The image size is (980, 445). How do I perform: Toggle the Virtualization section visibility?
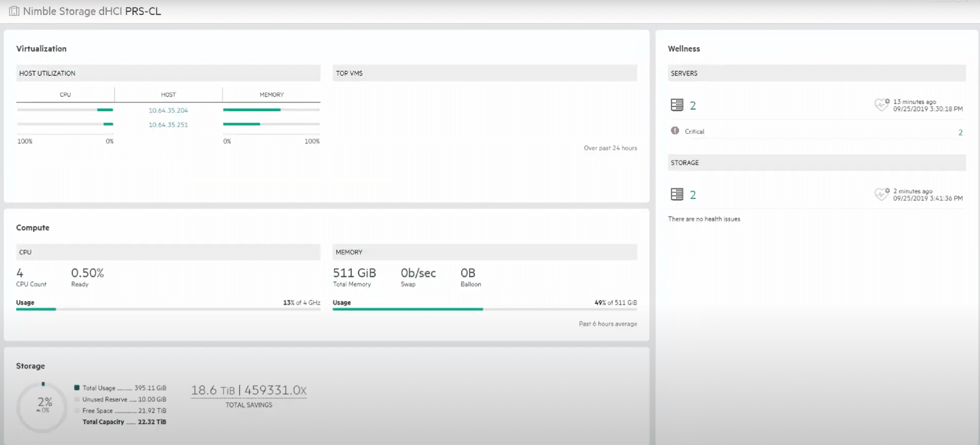tap(41, 49)
